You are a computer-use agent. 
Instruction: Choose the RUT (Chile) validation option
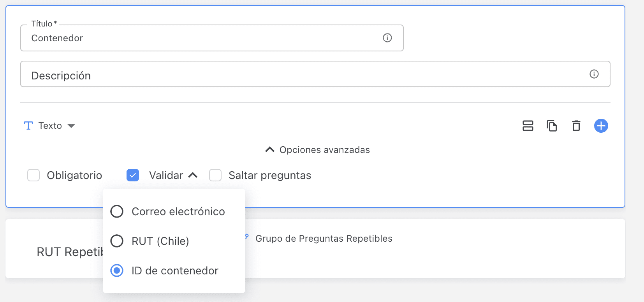click(x=117, y=241)
